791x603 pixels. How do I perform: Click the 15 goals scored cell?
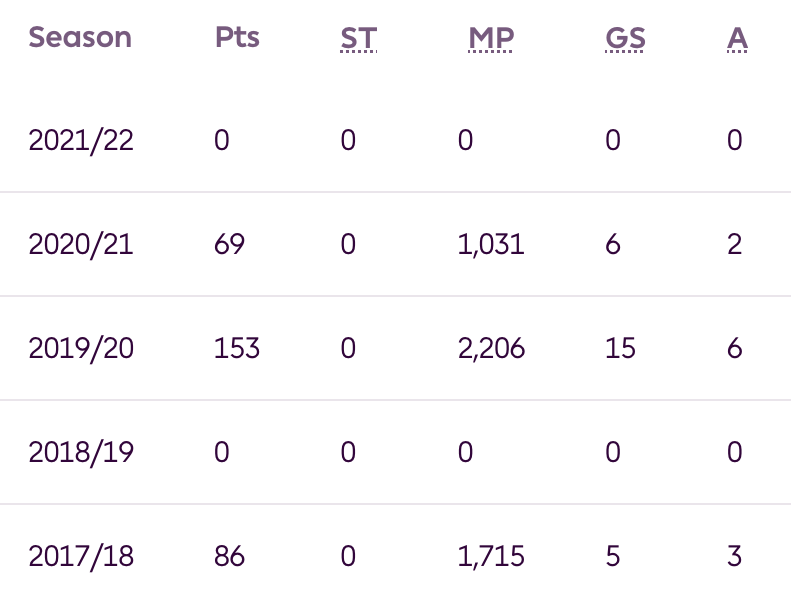pos(620,348)
